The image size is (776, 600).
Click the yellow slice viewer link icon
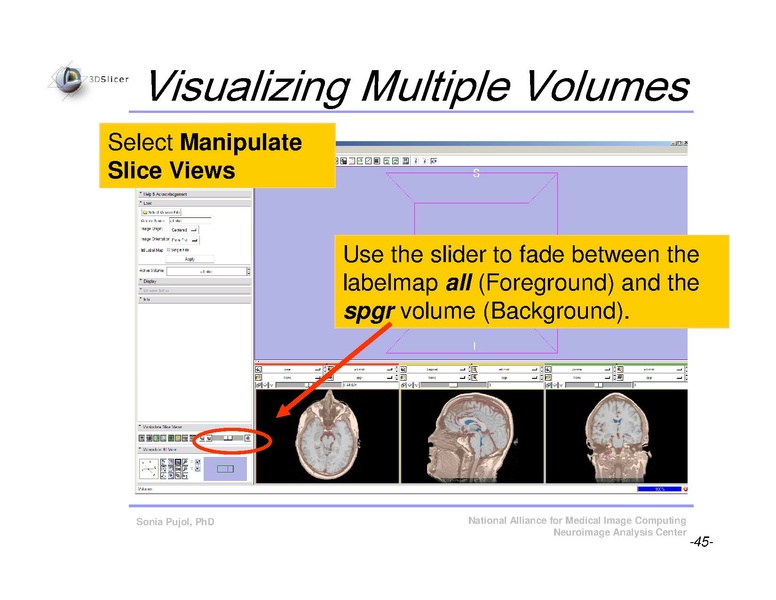click(x=403, y=385)
